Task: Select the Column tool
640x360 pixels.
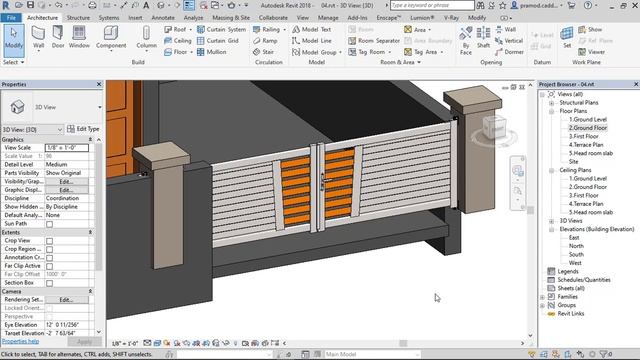Action: pos(146,38)
